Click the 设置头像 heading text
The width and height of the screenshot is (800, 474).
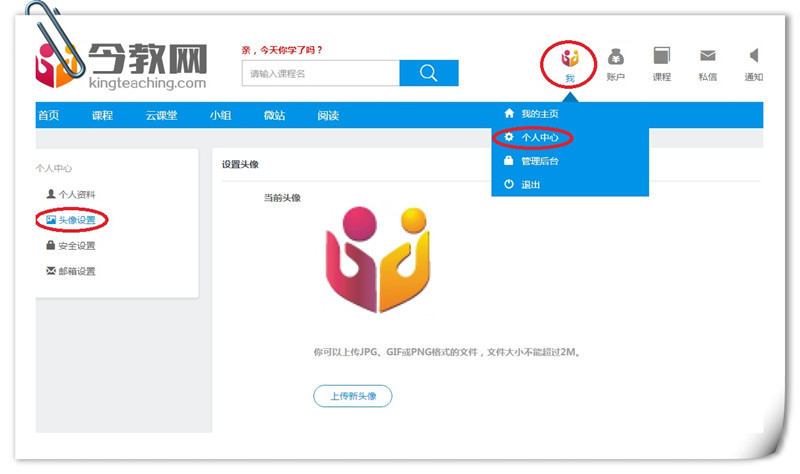coord(240,164)
